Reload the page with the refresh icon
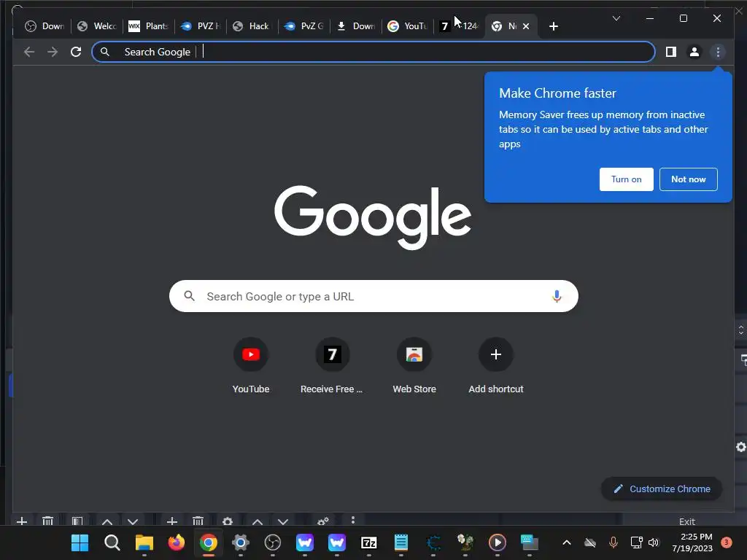This screenshot has width=747, height=560. [x=76, y=52]
